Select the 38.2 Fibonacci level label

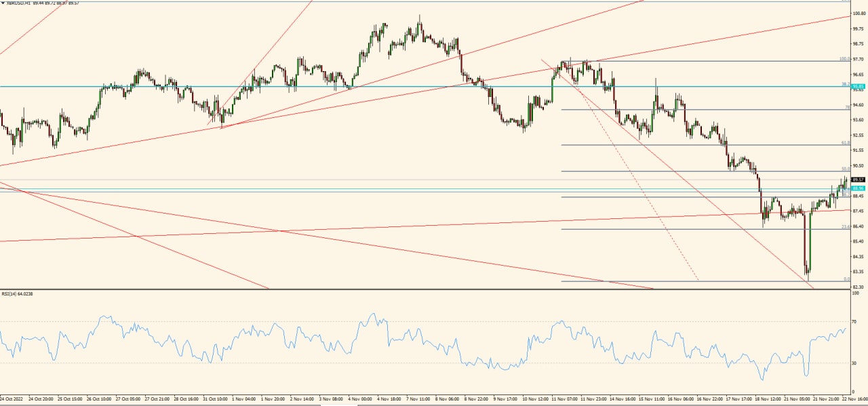pos(844,83)
